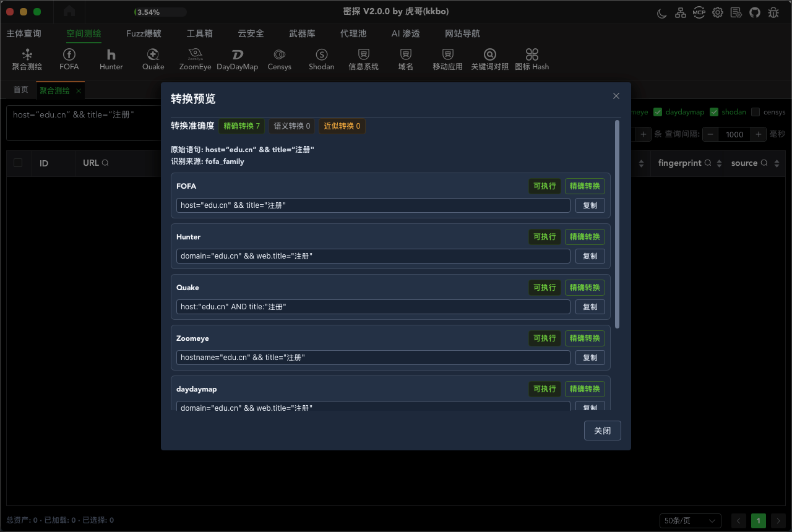
Task: Switch to the 空间测绘 menu
Action: point(84,33)
